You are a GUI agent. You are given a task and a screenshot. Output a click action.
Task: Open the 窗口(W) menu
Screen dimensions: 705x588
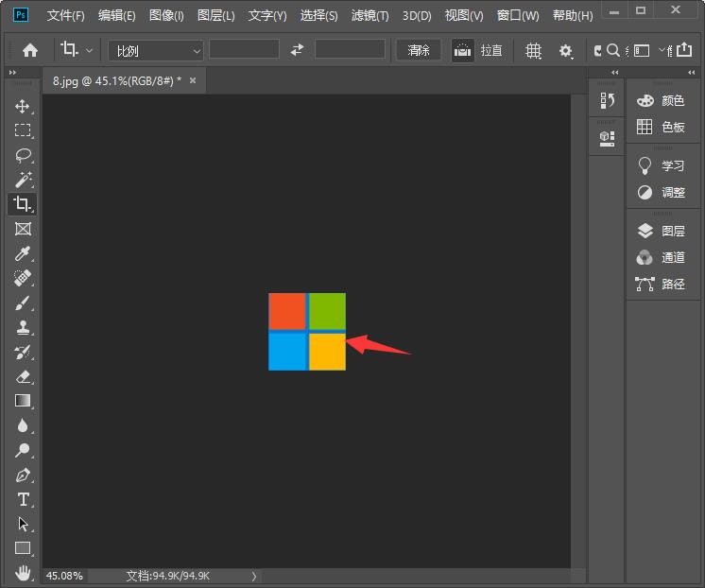(x=518, y=16)
